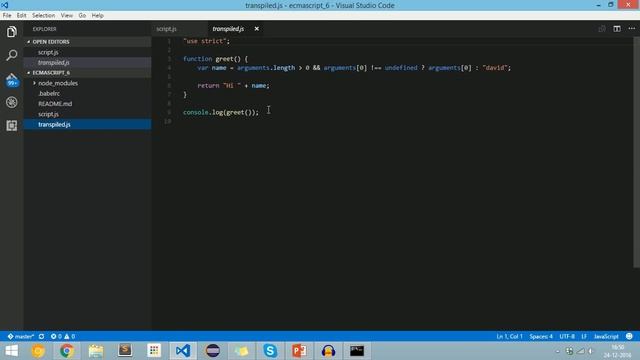The image size is (640, 360).
Task: Click Ln 1, Col 1 in status bar
Action: pyautogui.click(x=509, y=336)
